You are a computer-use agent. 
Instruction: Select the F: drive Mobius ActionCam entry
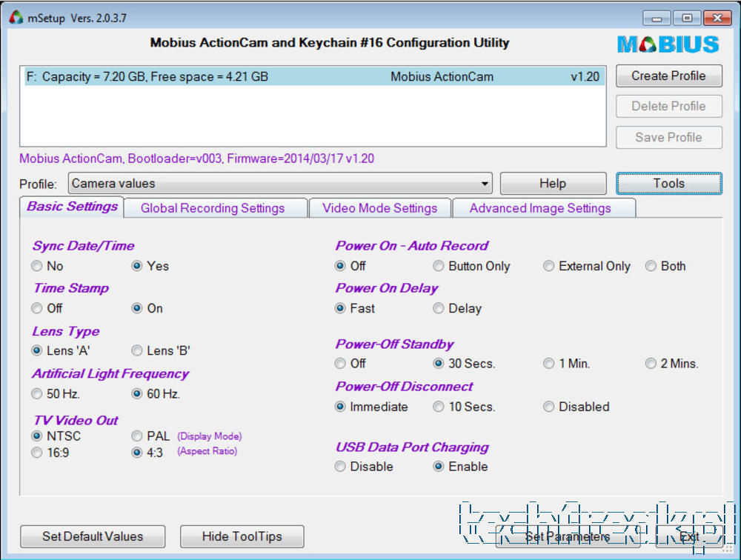point(313,76)
